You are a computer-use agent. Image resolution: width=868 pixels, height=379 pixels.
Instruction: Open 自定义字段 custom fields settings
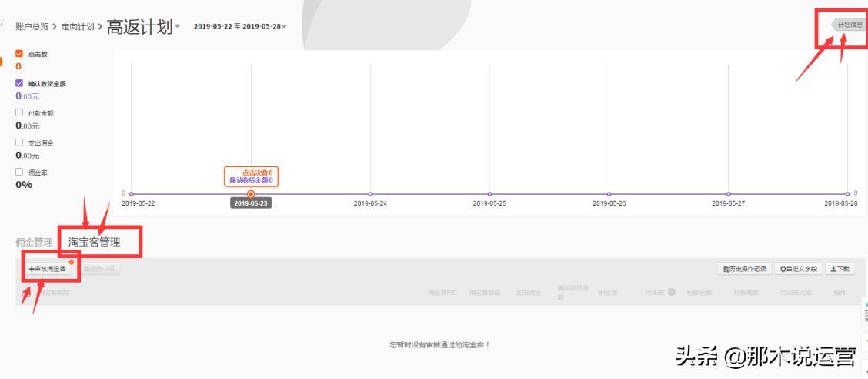coord(798,269)
